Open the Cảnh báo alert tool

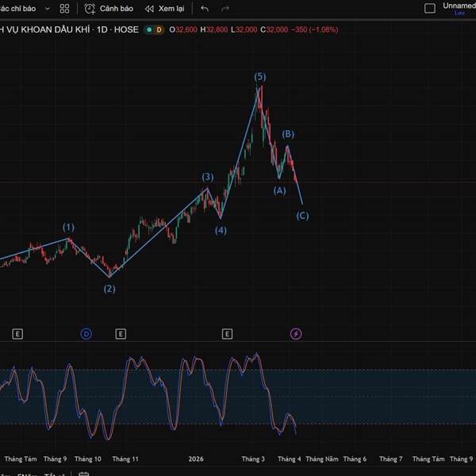(x=109, y=9)
